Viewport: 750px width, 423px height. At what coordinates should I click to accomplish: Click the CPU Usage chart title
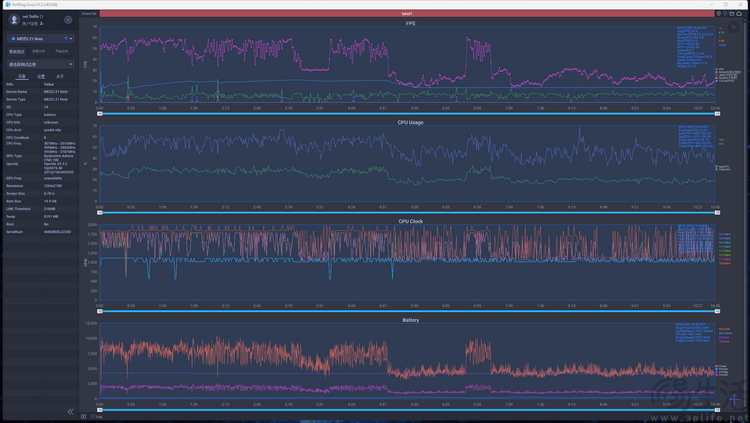[410, 122]
